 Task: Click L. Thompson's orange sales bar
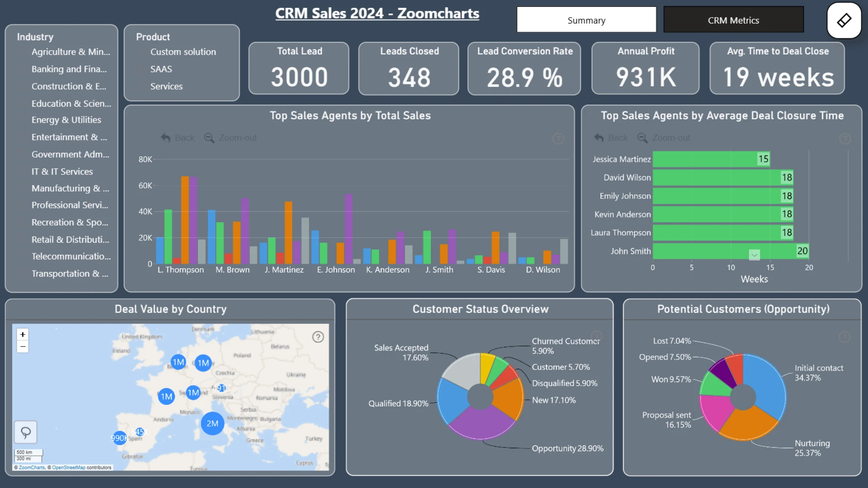pos(185,220)
